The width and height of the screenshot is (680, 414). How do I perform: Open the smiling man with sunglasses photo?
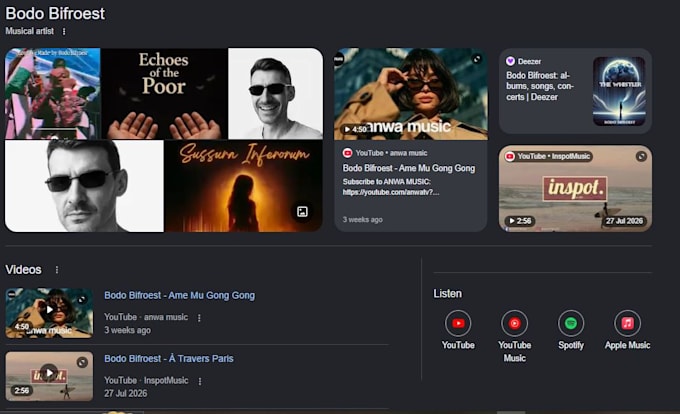point(275,94)
